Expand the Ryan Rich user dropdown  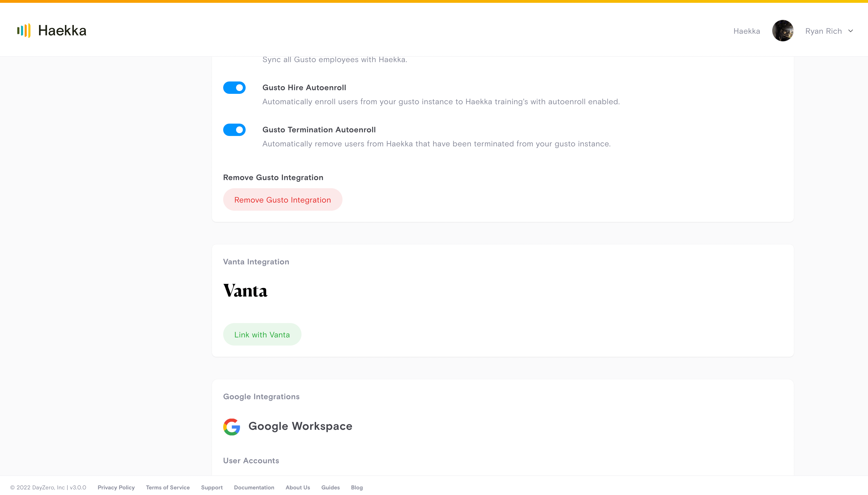(x=851, y=31)
